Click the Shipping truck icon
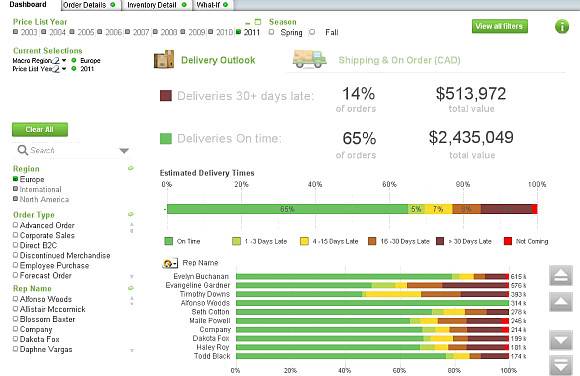 [x=310, y=59]
